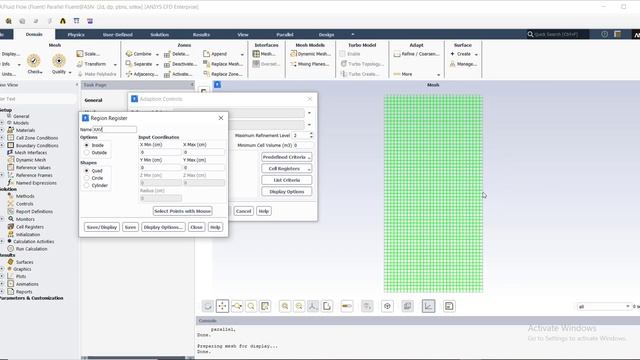Select the translate/pan view tool

click(222, 306)
